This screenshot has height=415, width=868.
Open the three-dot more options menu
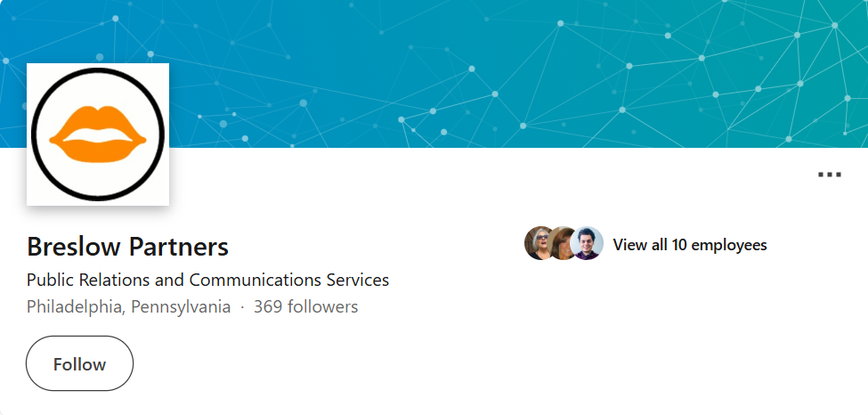(x=829, y=175)
